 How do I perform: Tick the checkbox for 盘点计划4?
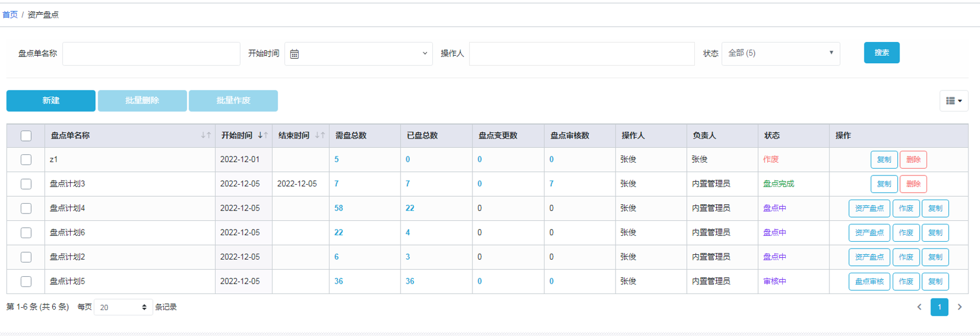click(x=26, y=208)
